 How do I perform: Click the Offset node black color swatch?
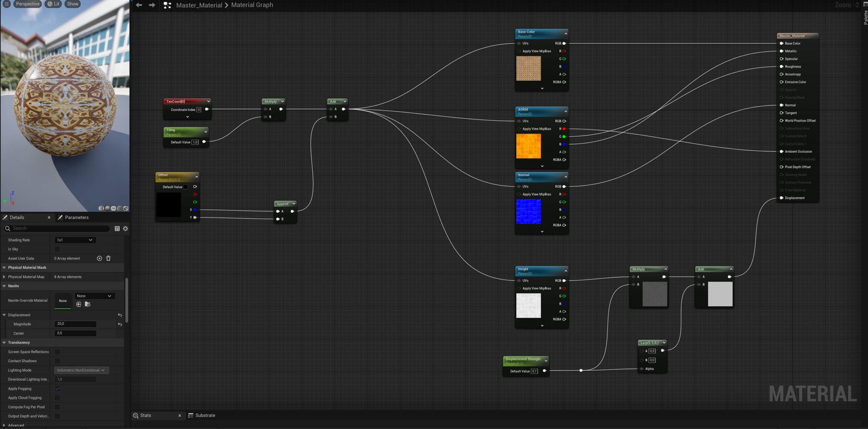tap(169, 205)
